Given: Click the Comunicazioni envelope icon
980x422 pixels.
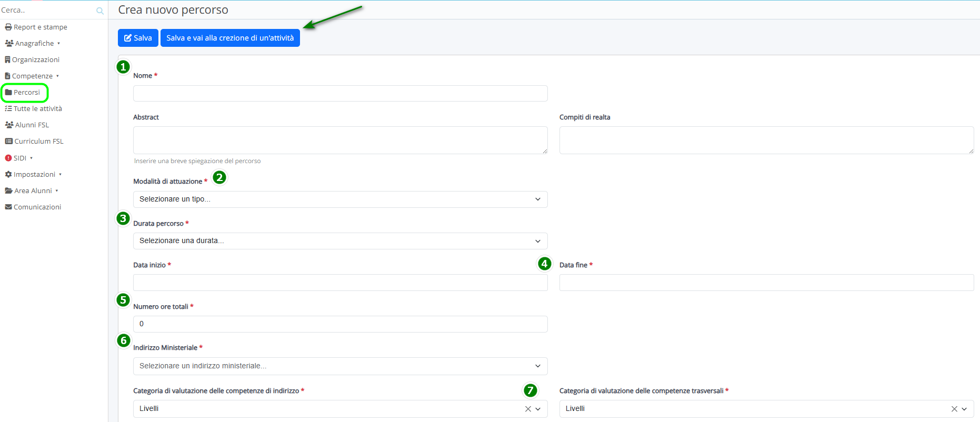Looking at the screenshot, I should (8, 207).
